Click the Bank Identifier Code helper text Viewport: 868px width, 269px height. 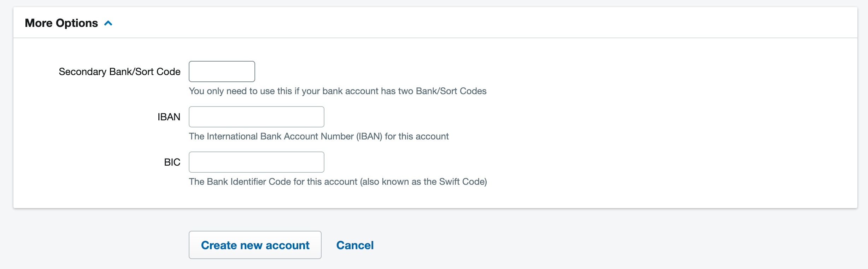point(338,181)
